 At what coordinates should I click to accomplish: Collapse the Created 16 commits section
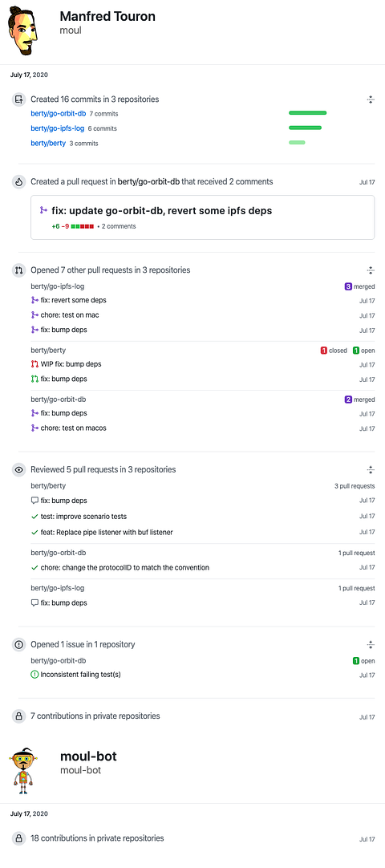pyautogui.click(x=371, y=99)
